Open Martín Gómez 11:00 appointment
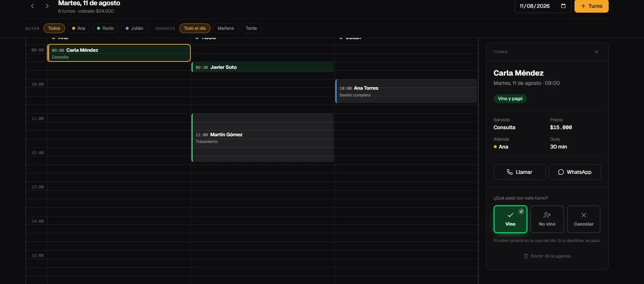This screenshot has width=644, height=284. coord(263,138)
